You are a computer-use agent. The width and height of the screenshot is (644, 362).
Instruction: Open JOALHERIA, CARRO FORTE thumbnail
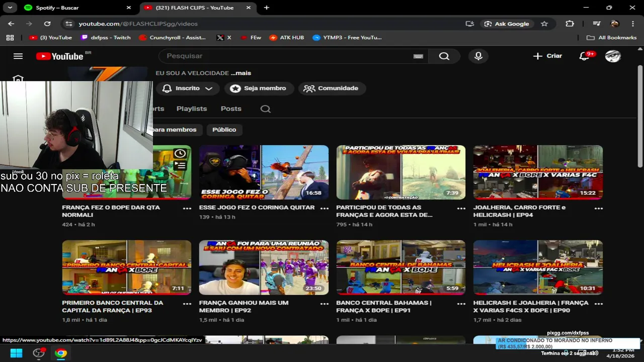tap(538, 172)
